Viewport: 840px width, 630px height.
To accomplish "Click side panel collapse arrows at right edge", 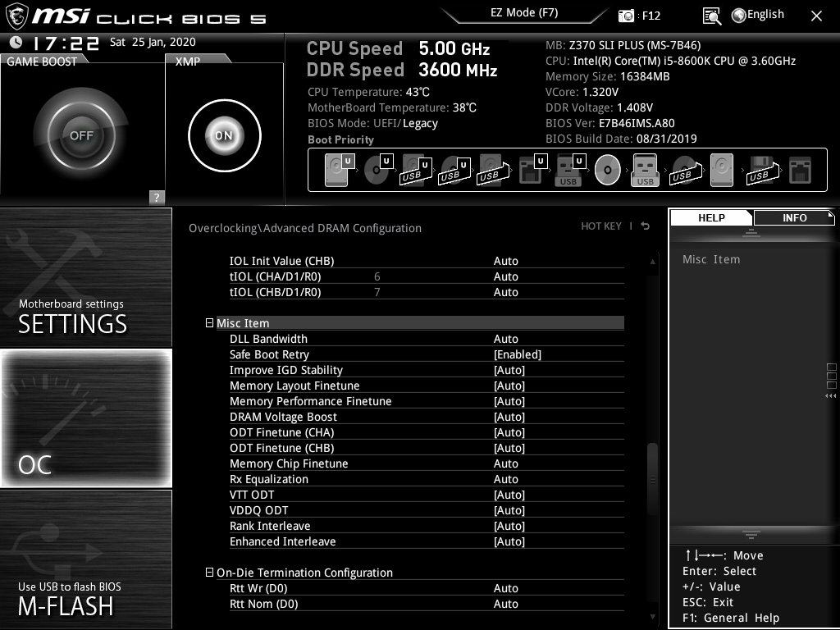I will (x=830, y=396).
